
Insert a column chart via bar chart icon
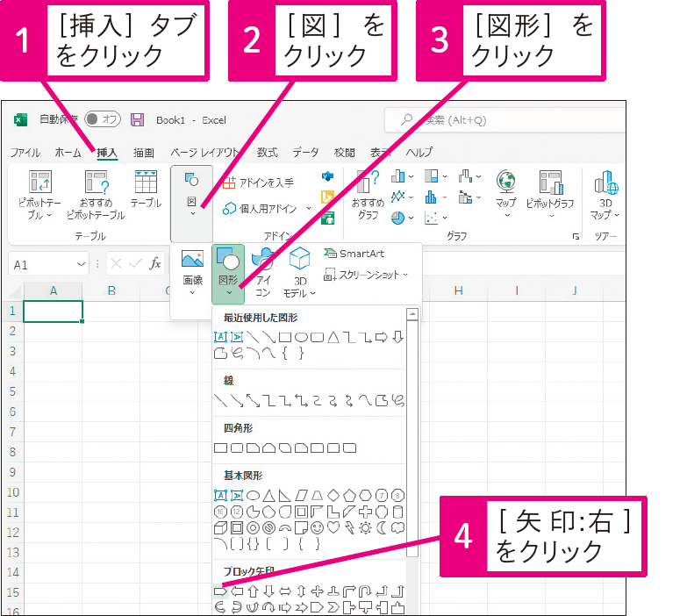[x=397, y=176]
